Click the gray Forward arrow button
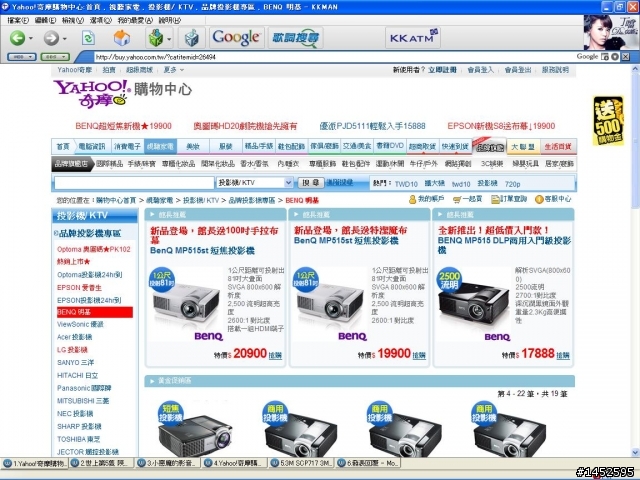 [x=51, y=38]
